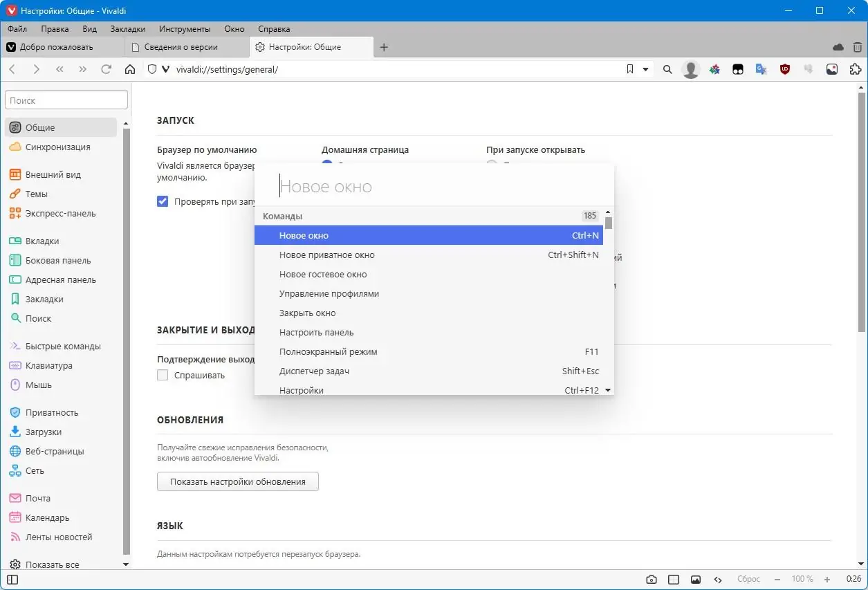Click the image extension icon in toolbar
This screenshot has height=590, width=868.
832,69
